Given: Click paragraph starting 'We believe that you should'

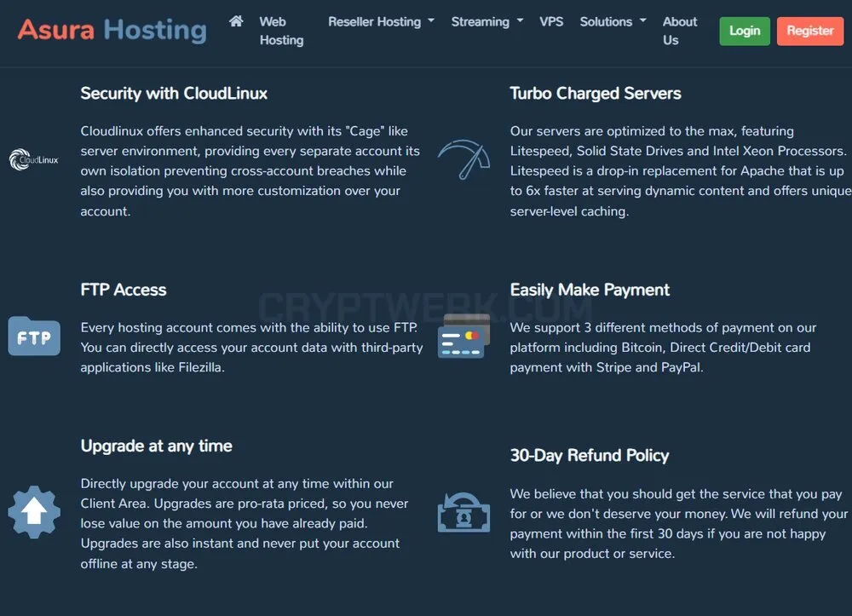Looking at the screenshot, I should (x=679, y=523).
